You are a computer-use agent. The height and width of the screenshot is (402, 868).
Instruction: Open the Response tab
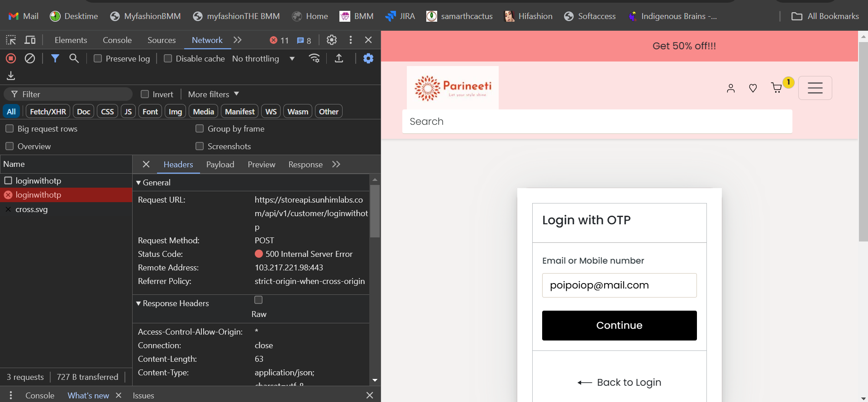pyautogui.click(x=305, y=165)
